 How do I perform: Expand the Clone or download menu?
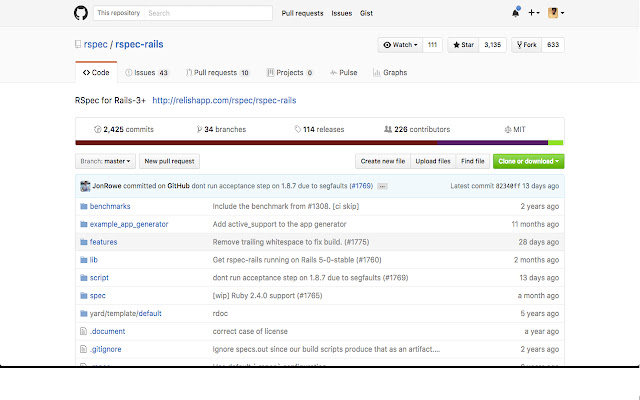pyautogui.click(x=528, y=160)
